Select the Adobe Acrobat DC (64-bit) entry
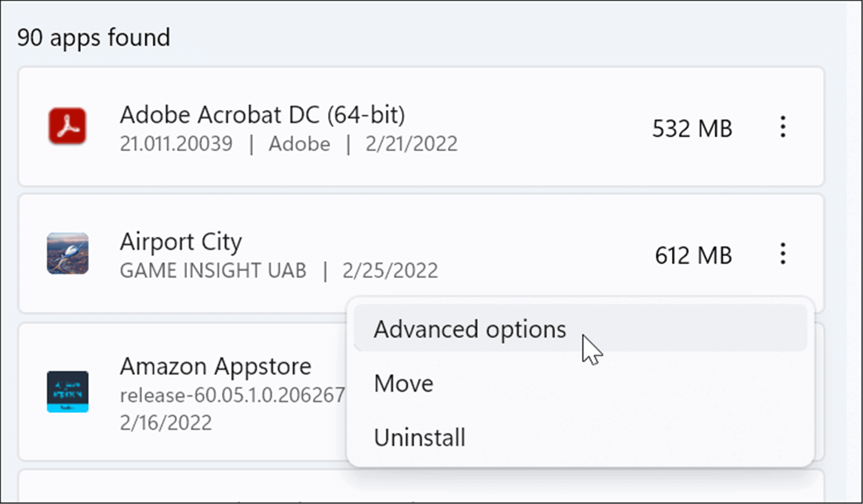 [x=263, y=114]
